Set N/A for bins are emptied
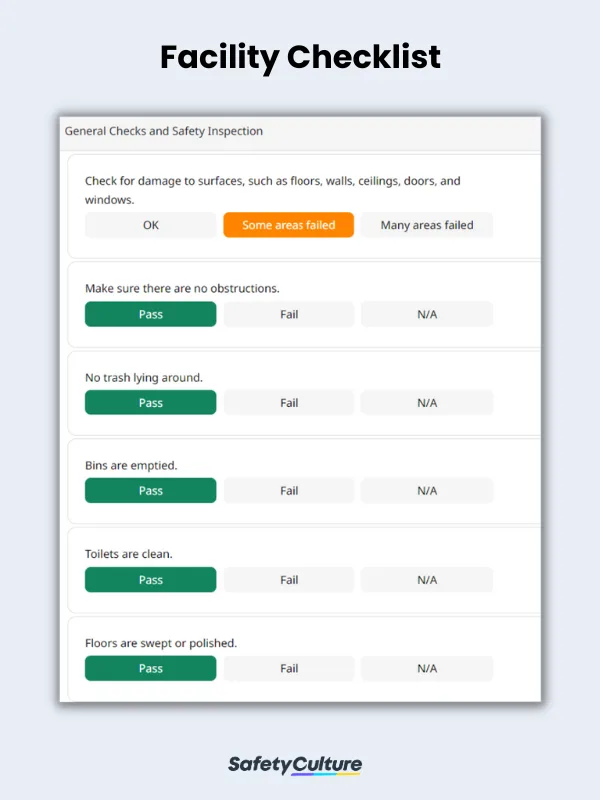600x800 pixels. [427, 491]
